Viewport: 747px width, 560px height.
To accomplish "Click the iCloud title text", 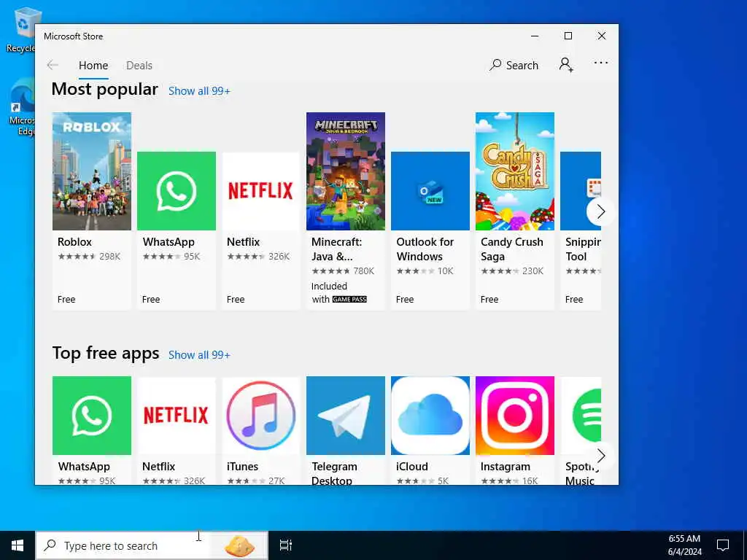I will pos(412,467).
